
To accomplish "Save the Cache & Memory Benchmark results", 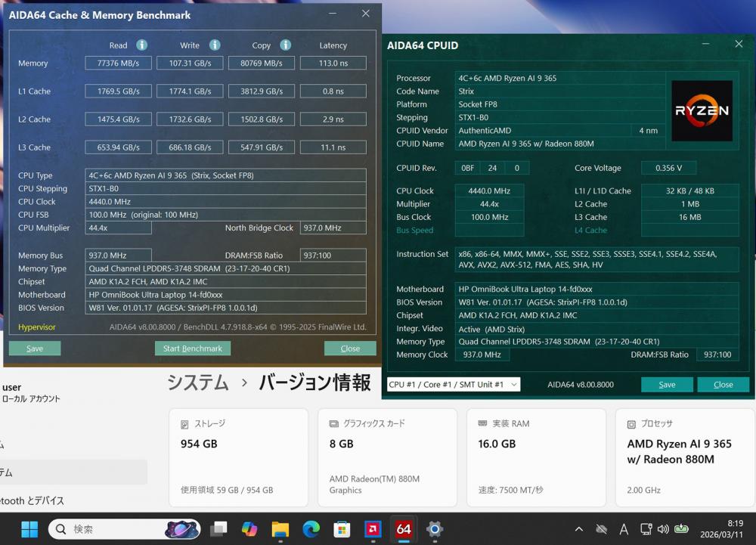I will point(35,348).
